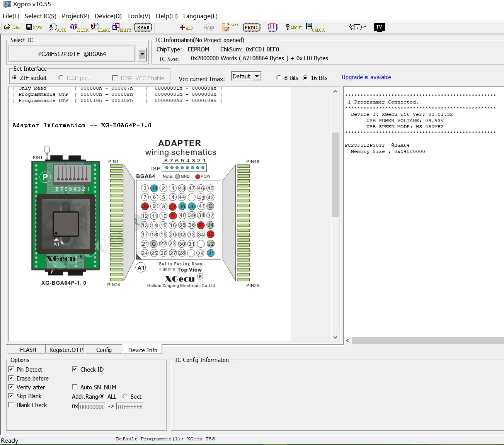504x445 pixels.
Task: Click the RAM test toolbar icon
Action: point(209,27)
